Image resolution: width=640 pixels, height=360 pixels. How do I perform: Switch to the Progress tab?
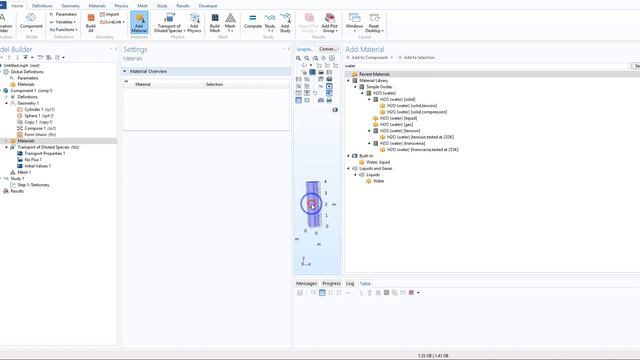(331, 283)
